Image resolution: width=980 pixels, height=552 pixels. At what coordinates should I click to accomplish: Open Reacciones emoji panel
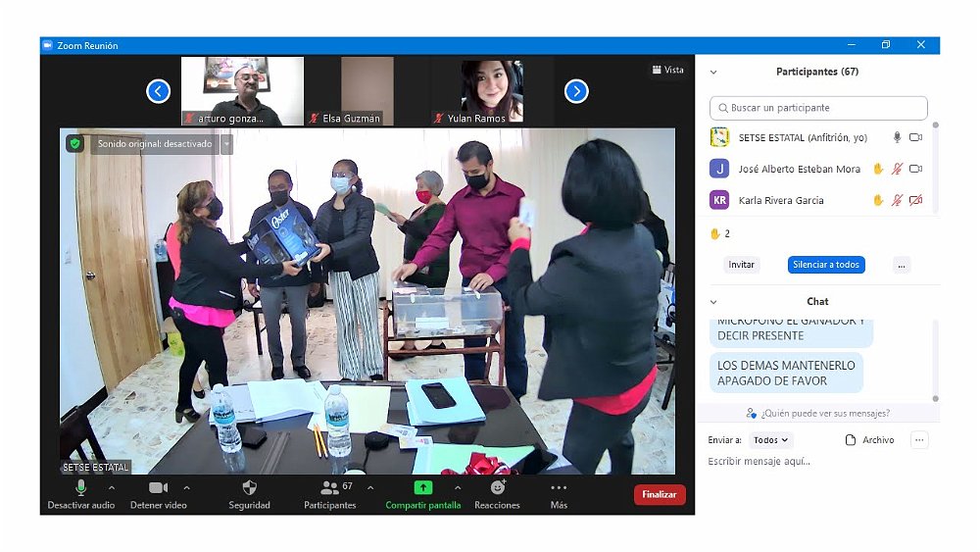pos(497,488)
